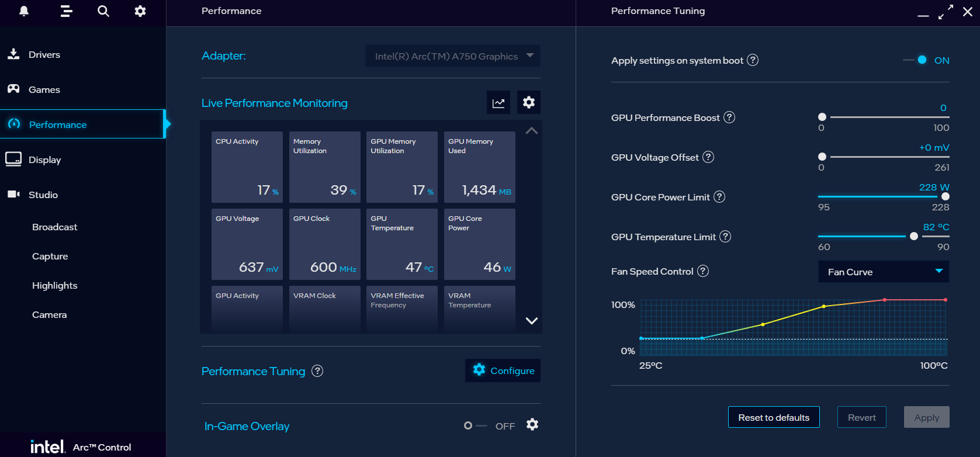
Task: Go to the Drivers section
Action: (x=44, y=55)
